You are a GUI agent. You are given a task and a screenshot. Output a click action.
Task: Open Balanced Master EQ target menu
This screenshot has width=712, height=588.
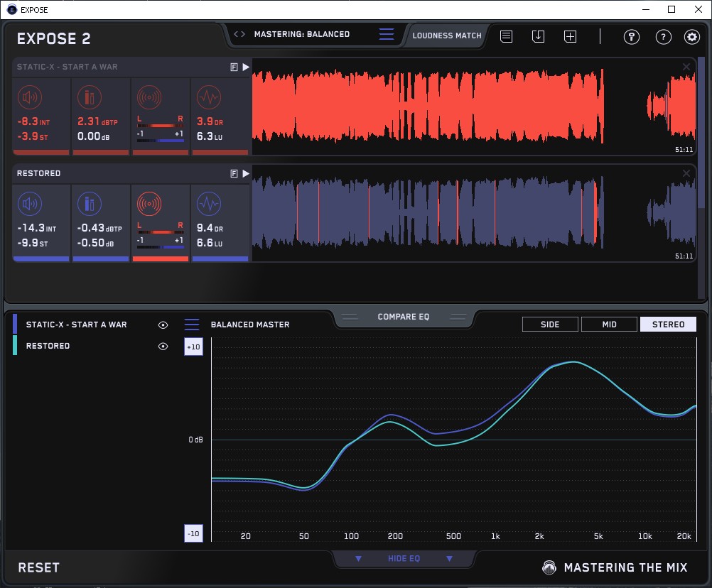pyautogui.click(x=192, y=325)
